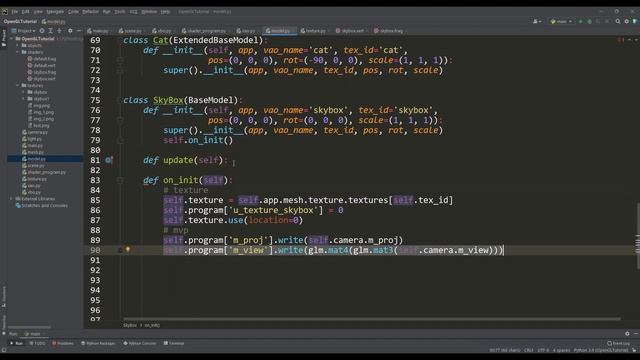Open shader_program.py in project tree

pyautogui.click(x=44, y=172)
